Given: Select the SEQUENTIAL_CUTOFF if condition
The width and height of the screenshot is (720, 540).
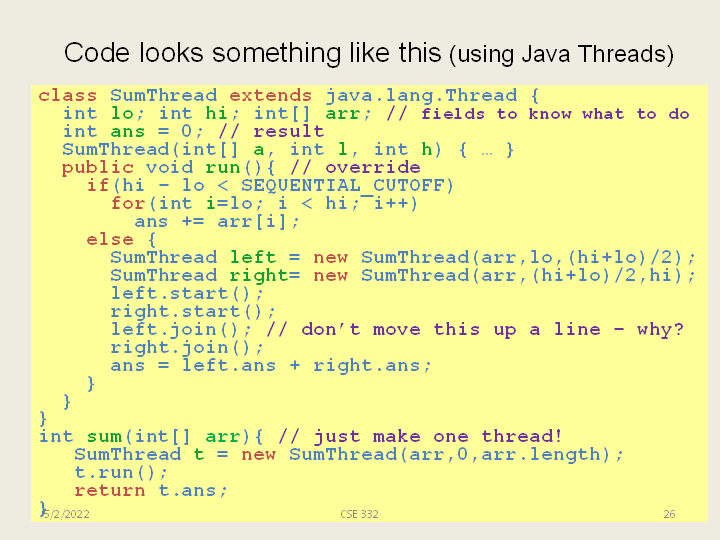Looking at the screenshot, I should point(270,186).
